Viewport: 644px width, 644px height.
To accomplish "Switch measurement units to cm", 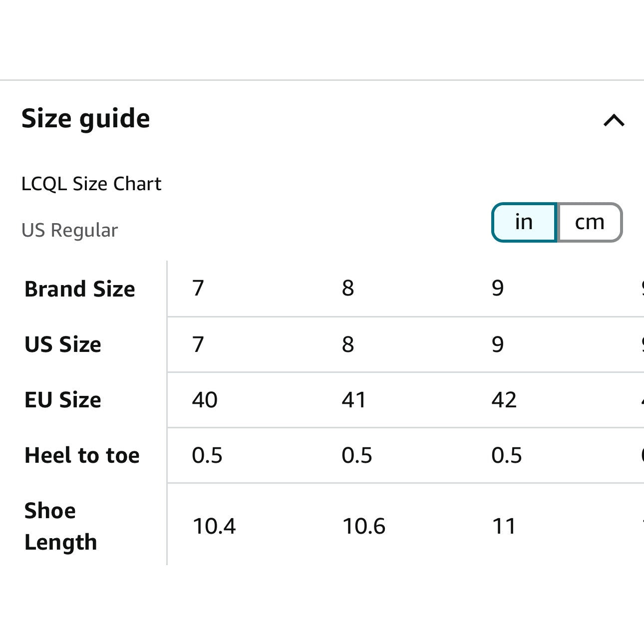I will 590,222.
